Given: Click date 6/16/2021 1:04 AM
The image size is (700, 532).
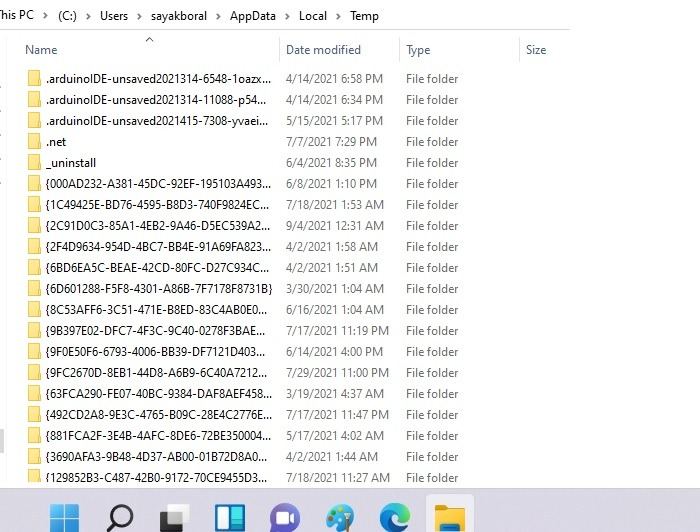Looking at the screenshot, I should coord(335,309).
